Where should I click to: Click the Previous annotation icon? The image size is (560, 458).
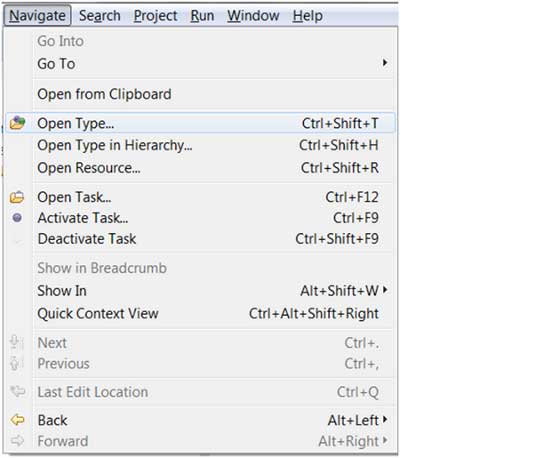pos(16,363)
